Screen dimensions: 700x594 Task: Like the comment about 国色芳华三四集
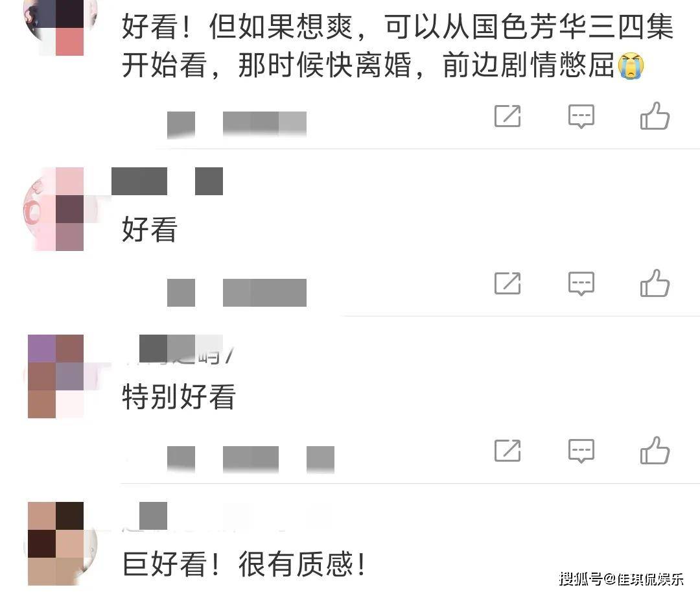655,116
